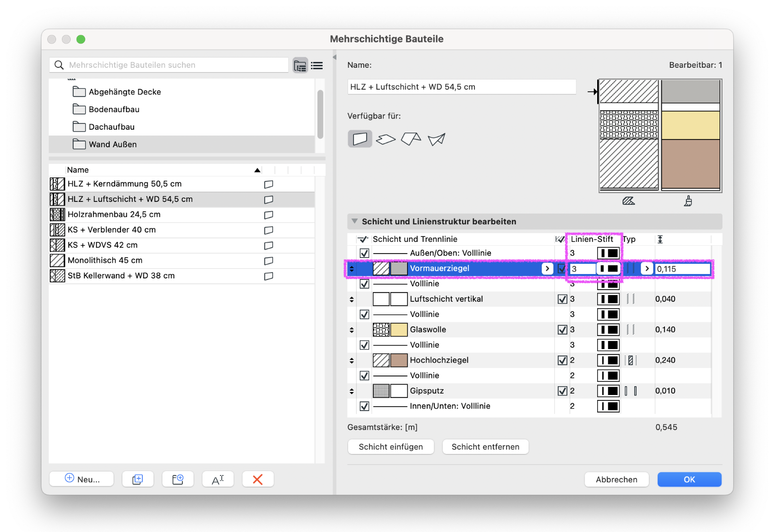Image resolution: width=780 pixels, height=532 pixels.
Task: Click the new folder icon button
Action: tap(178, 479)
